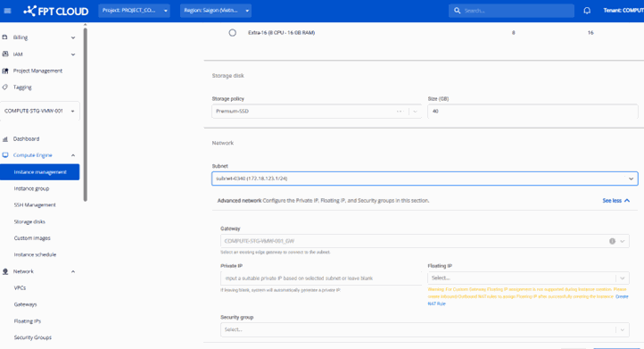The image size is (644, 349).
Task: Collapse the Network section chevron
Action: pos(73,271)
